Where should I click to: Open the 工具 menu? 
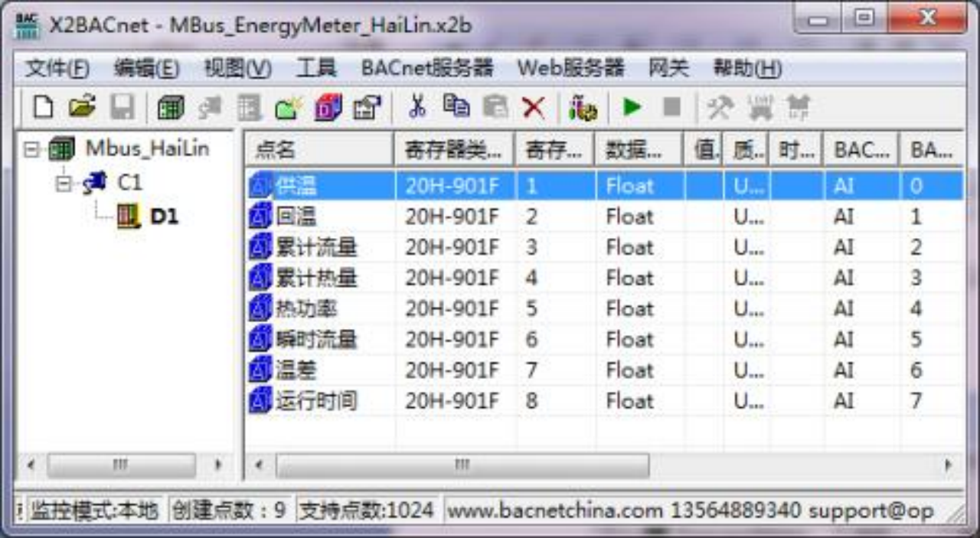click(316, 69)
